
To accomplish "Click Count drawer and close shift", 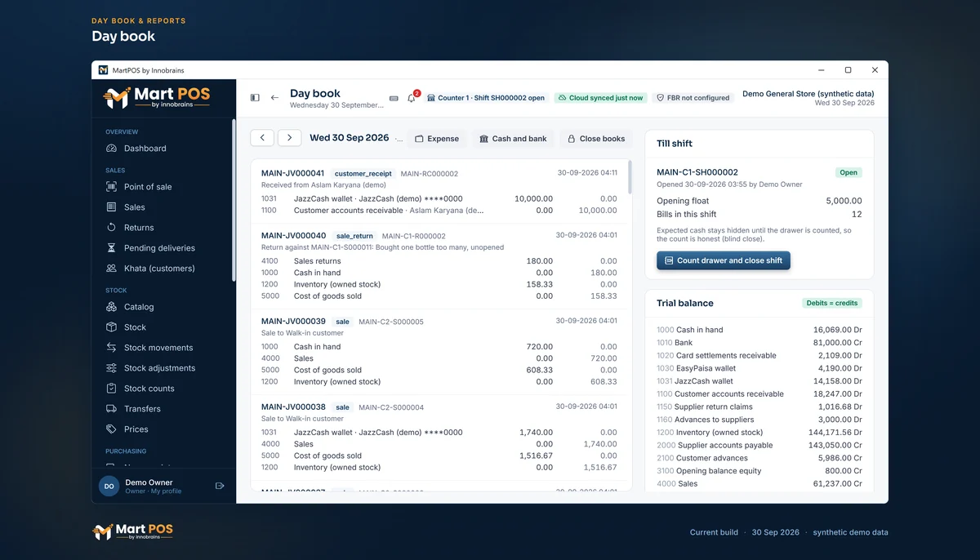I will [x=724, y=260].
